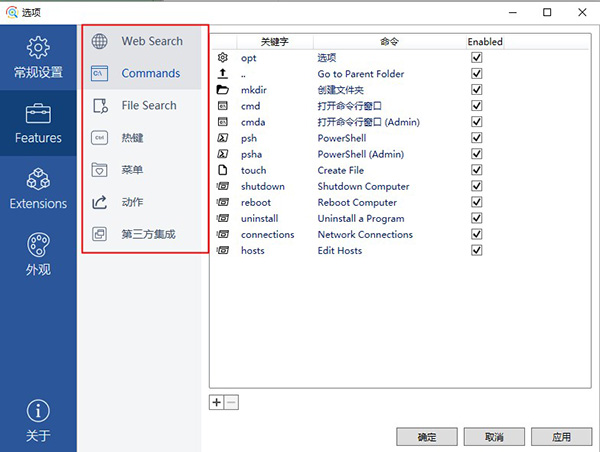Click the 取消 cancel button
Viewport: 600px width, 452px height.
tap(494, 437)
